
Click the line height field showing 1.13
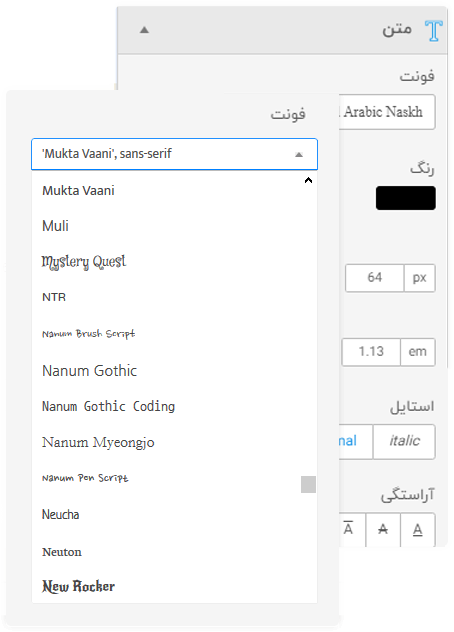click(371, 352)
